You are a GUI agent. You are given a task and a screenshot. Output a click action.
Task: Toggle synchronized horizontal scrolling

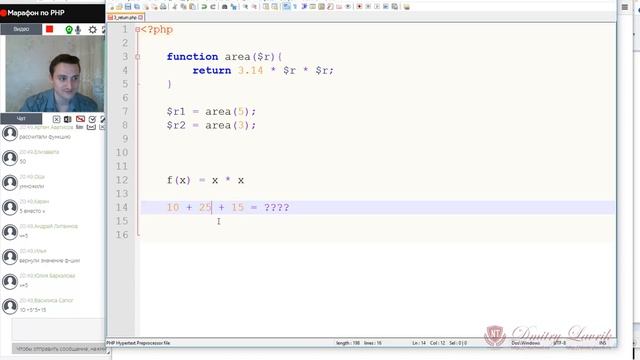coord(275,7)
